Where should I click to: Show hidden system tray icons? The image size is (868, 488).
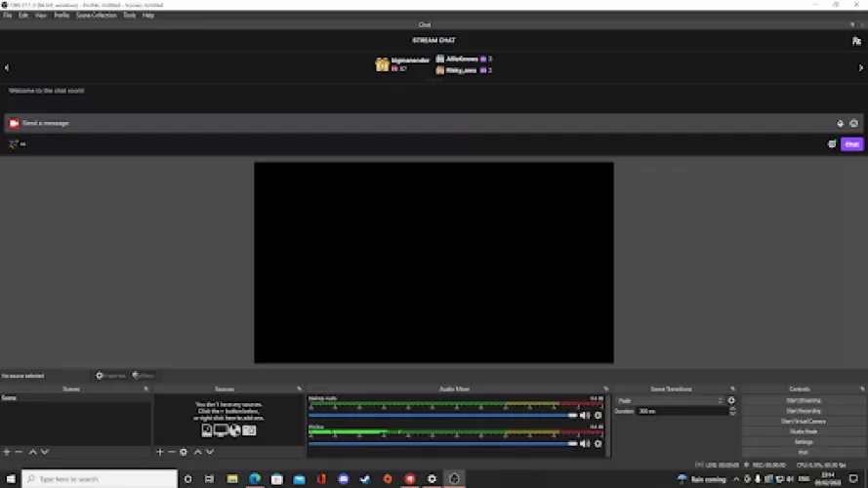tap(735, 479)
